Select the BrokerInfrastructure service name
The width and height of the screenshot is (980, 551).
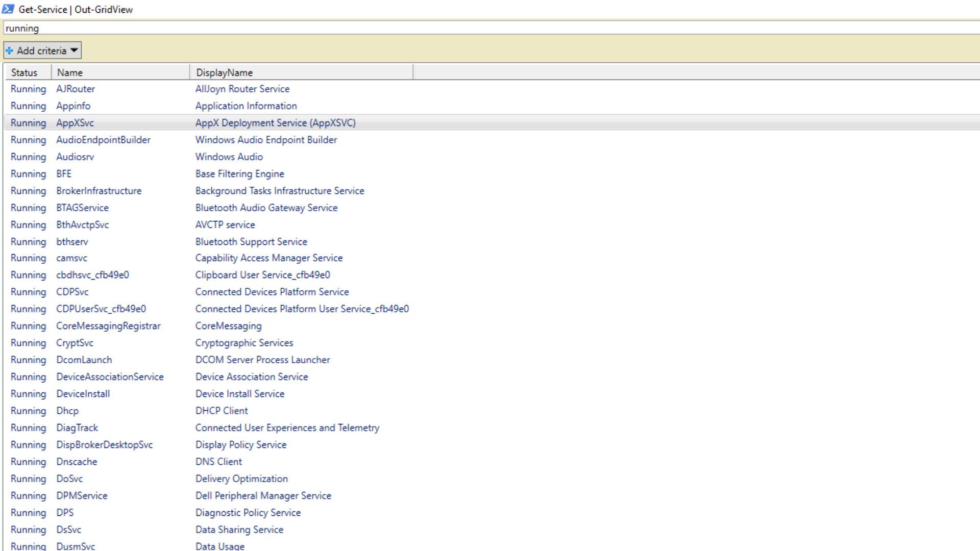99,191
